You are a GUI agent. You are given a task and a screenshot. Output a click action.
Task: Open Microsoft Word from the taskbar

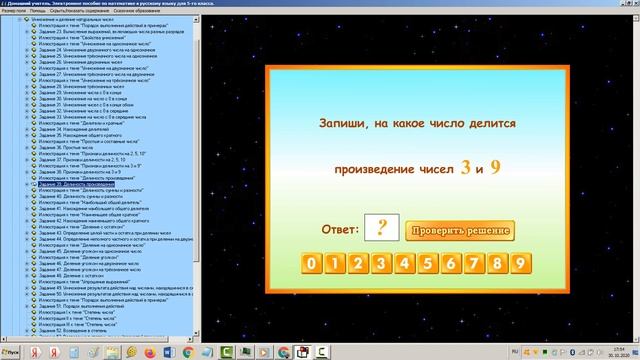coord(169,352)
